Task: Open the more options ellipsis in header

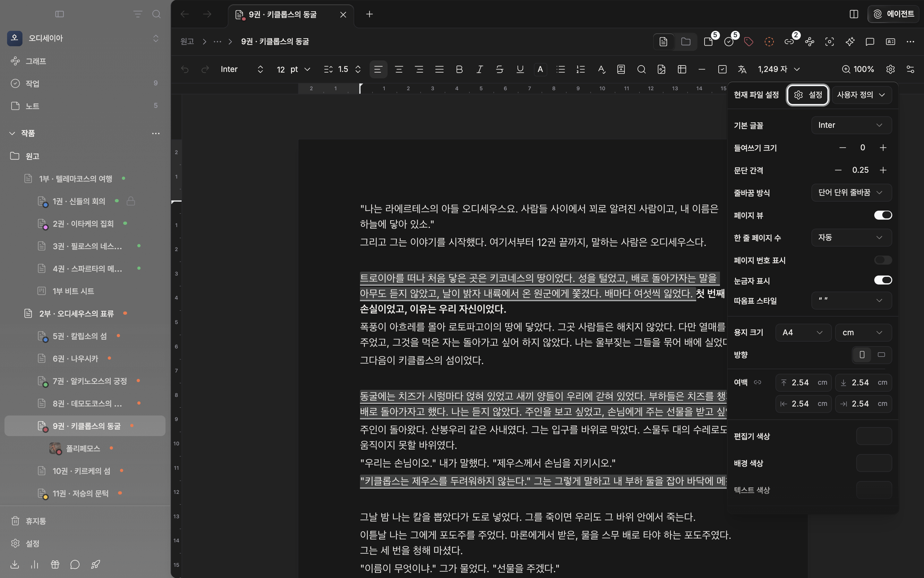Action: 910,41
